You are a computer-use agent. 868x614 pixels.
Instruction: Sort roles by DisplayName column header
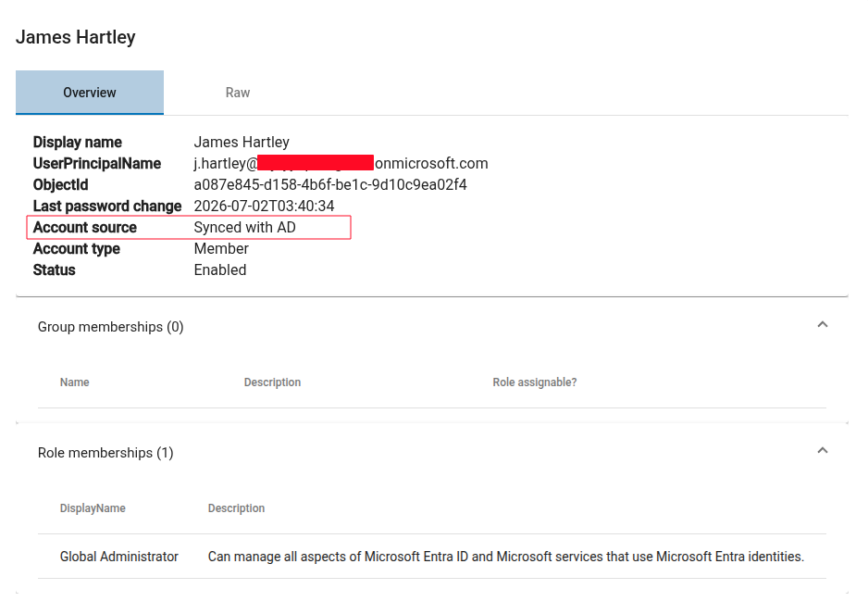(x=93, y=508)
